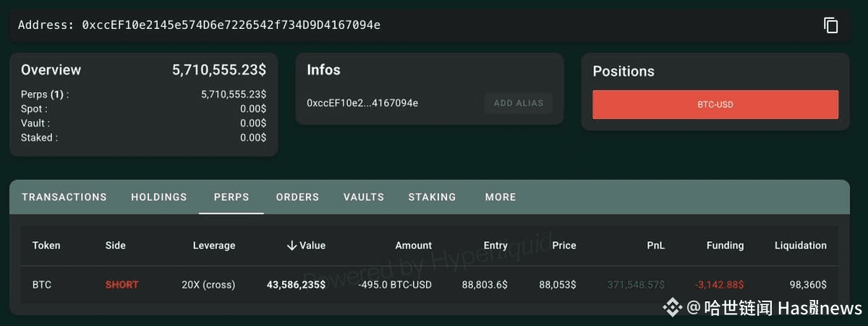This screenshot has width=868, height=326.
Task: Click the shortened address 0xccEF10e2...4167094e
Action: (x=362, y=103)
